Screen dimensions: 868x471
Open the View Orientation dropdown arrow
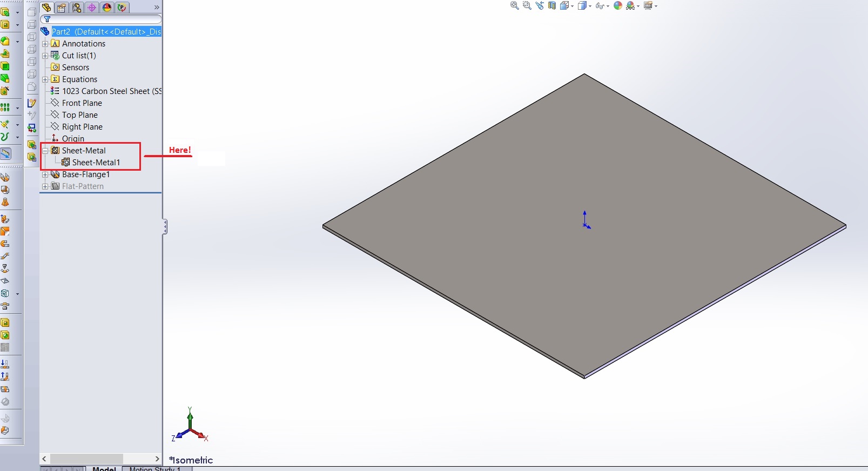click(572, 6)
